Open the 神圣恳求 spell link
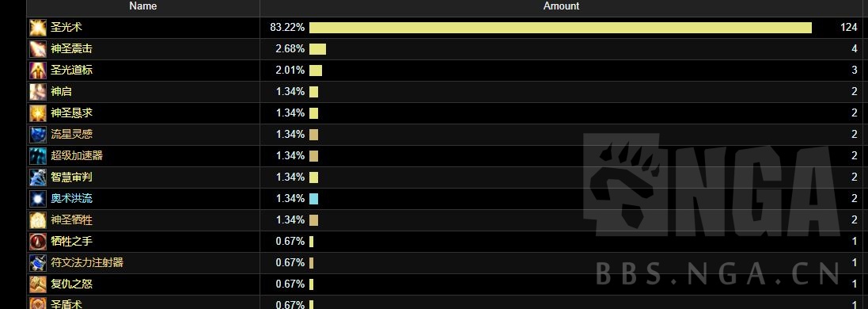 (x=71, y=113)
